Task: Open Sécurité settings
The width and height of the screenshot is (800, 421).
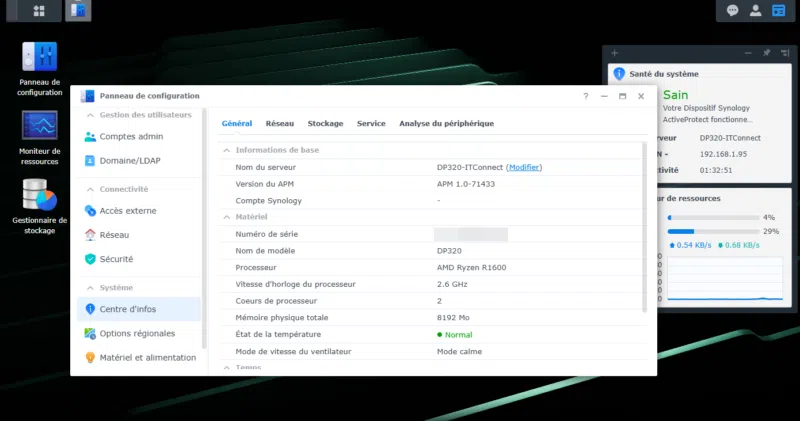Action: click(139, 259)
